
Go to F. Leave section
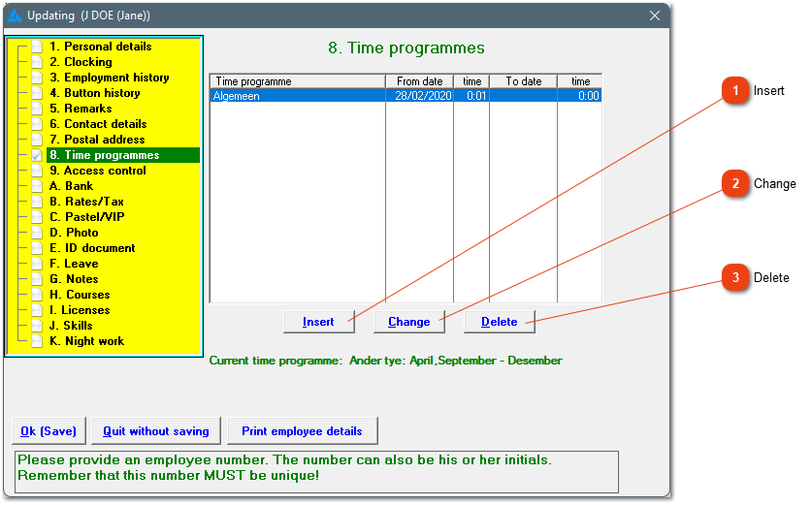(74, 264)
